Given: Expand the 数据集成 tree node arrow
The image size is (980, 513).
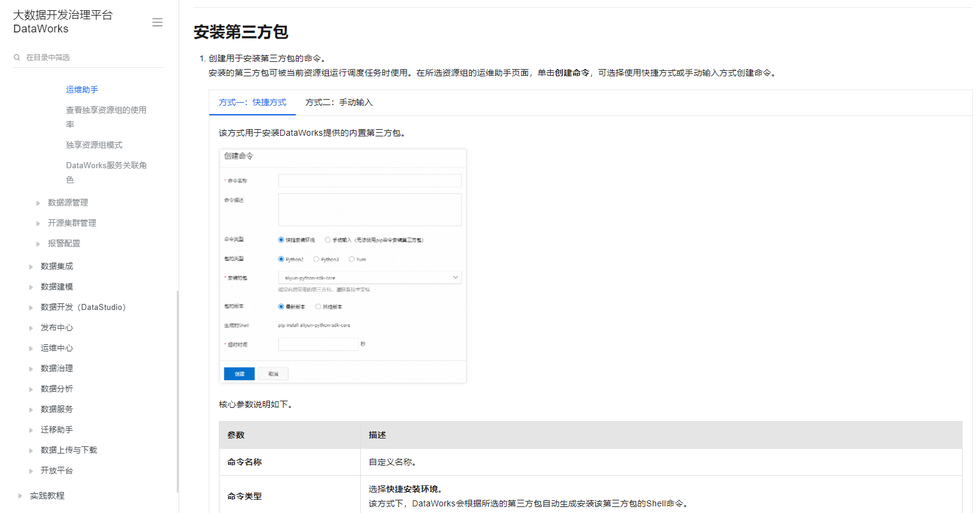Looking at the screenshot, I should [31, 267].
